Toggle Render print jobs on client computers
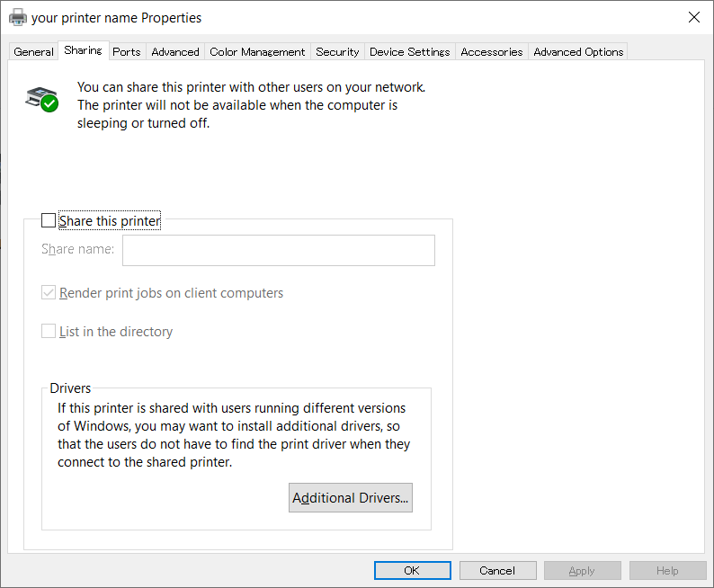 (49, 293)
